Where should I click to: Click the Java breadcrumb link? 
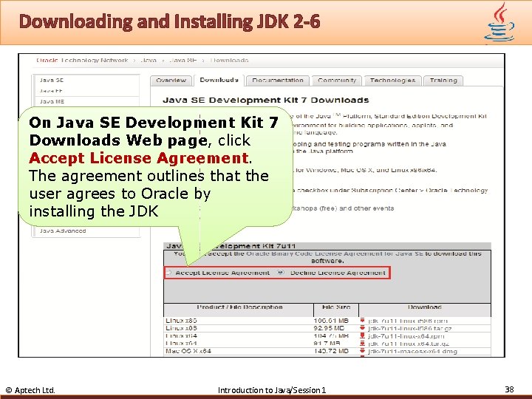[x=149, y=60]
